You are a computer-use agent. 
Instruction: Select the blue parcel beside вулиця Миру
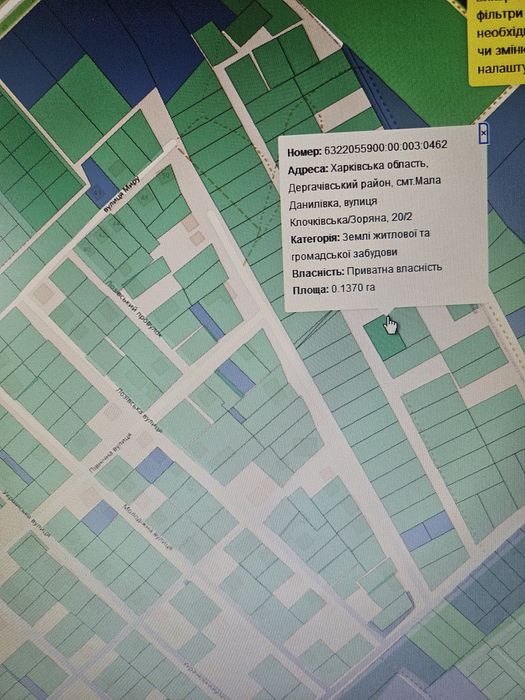[x=99, y=183]
